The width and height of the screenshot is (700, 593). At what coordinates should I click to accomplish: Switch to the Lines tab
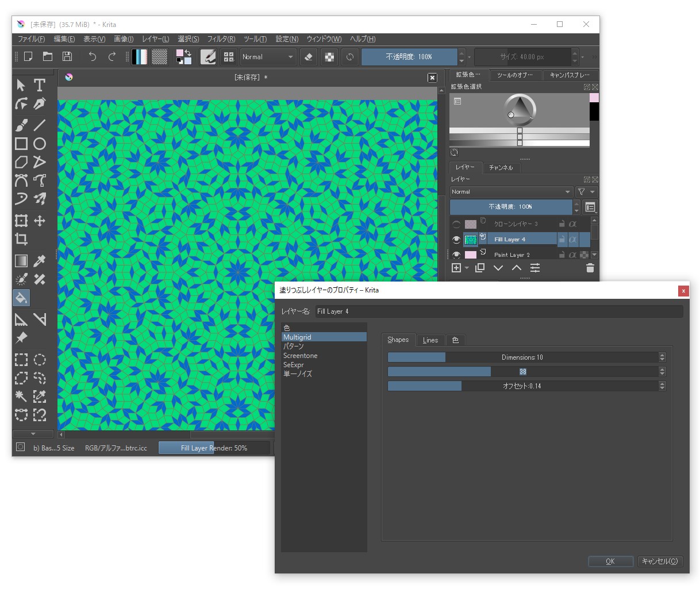430,340
